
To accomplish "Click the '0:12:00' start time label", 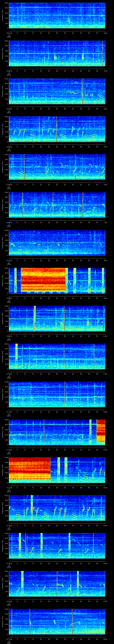I will [9, 450].
